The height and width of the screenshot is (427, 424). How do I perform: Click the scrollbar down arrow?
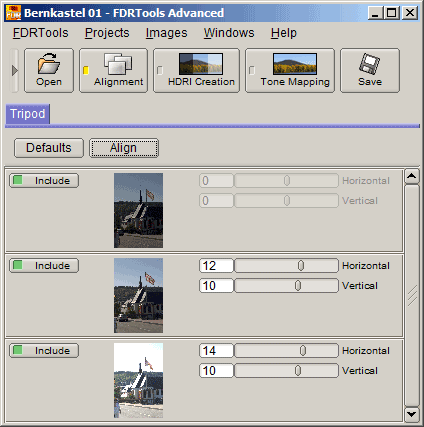[x=412, y=414]
